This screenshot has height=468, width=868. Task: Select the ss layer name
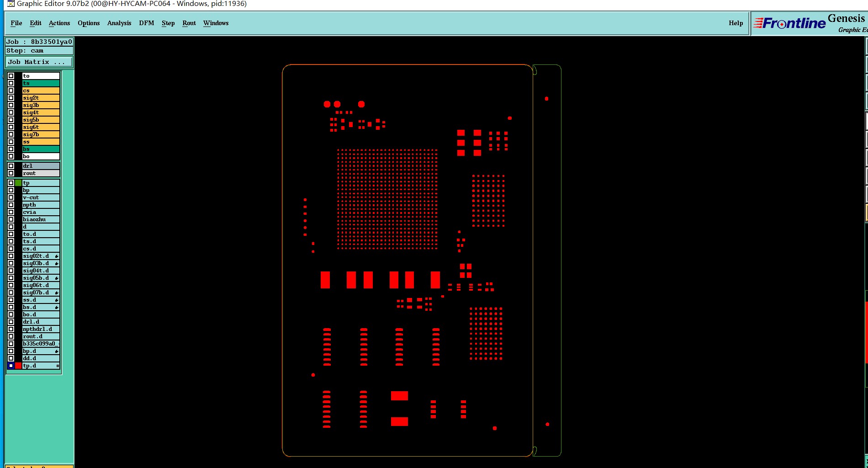tap(41, 142)
